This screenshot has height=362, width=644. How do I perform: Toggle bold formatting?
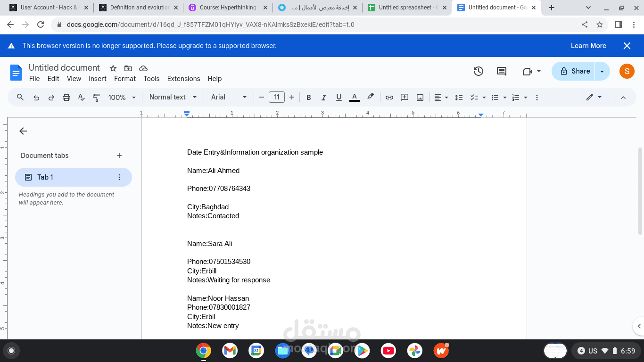pos(309,98)
